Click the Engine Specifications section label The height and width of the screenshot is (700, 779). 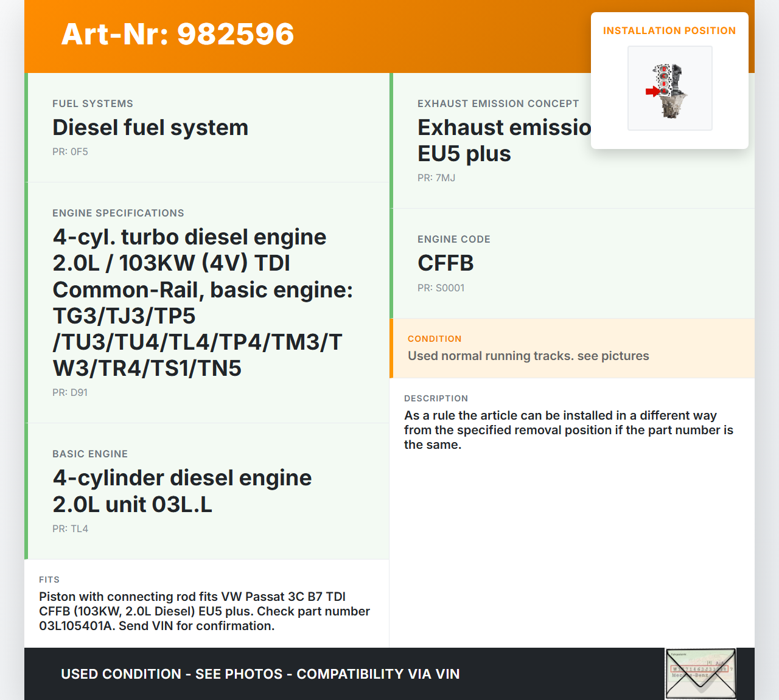point(118,213)
